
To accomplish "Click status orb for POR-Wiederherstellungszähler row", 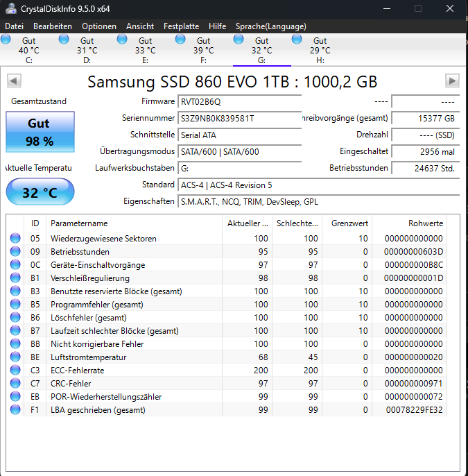I will pyautogui.click(x=15, y=396).
